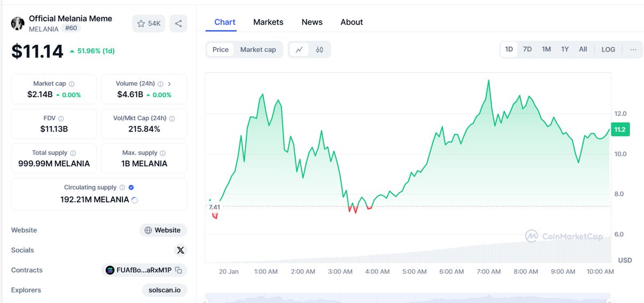The image size is (644, 303).
Task: Click the 7.41 opening price label
Action: coord(214,207)
